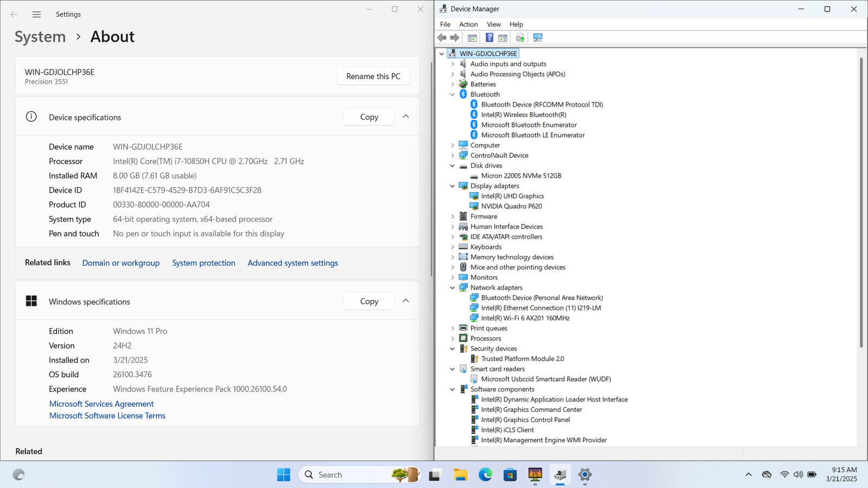Click the Device Manager vertical scrollbar
The height and width of the screenshot is (488, 868).
point(861,201)
